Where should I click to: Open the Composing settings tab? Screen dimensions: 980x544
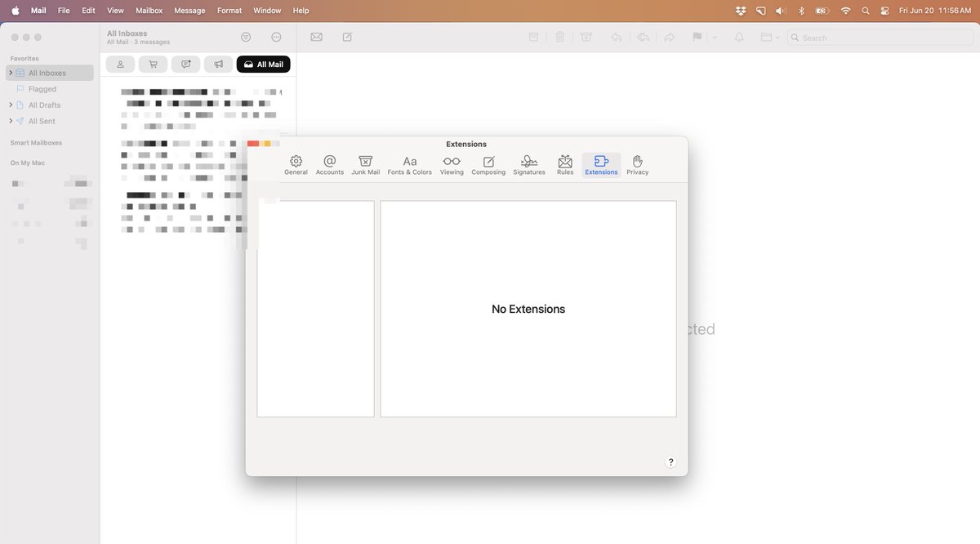point(488,165)
